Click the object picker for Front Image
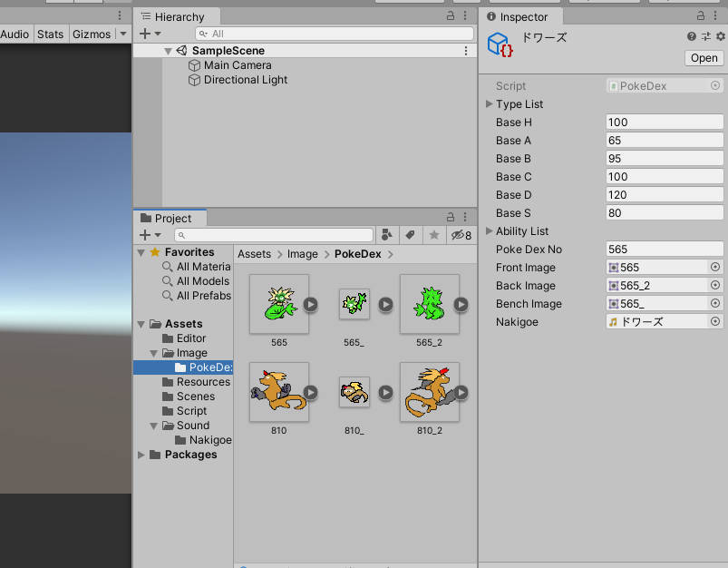728x568 pixels. (716, 267)
